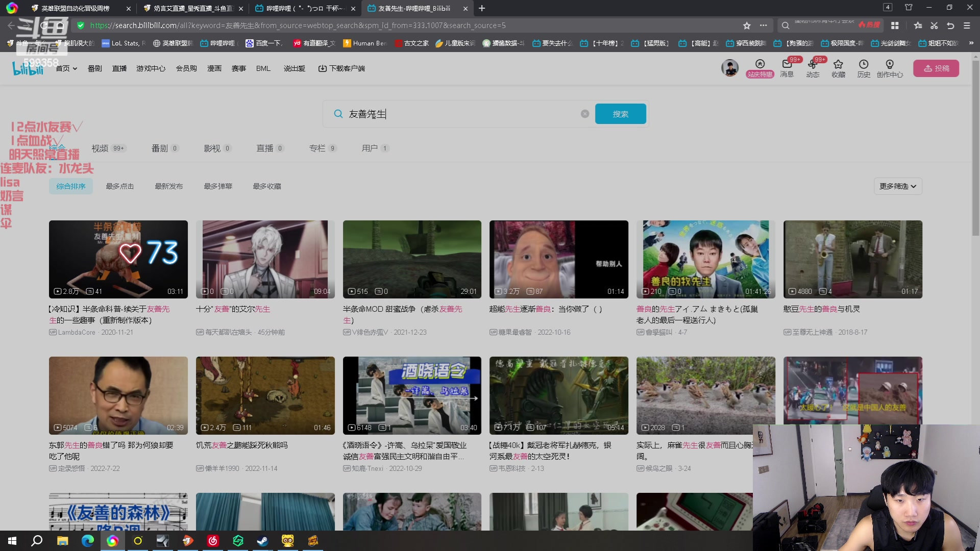Click the browser URL address bar
This screenshot has width=980, height=551.
(x=408, y=25)
